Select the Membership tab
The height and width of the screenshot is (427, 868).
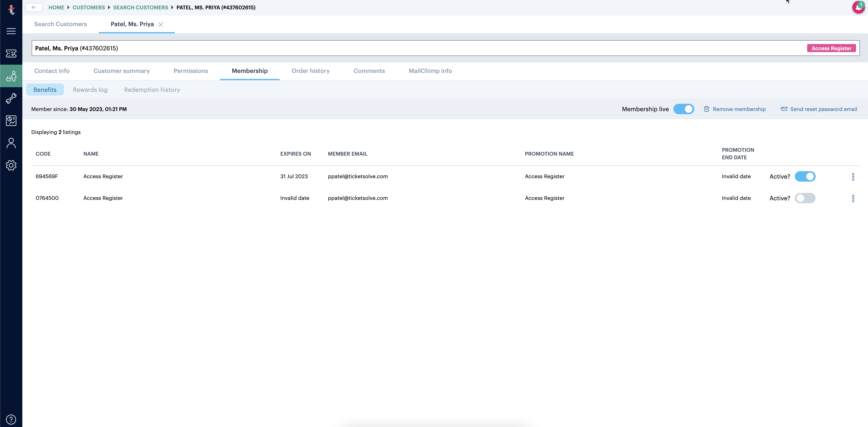coord(250,71)
